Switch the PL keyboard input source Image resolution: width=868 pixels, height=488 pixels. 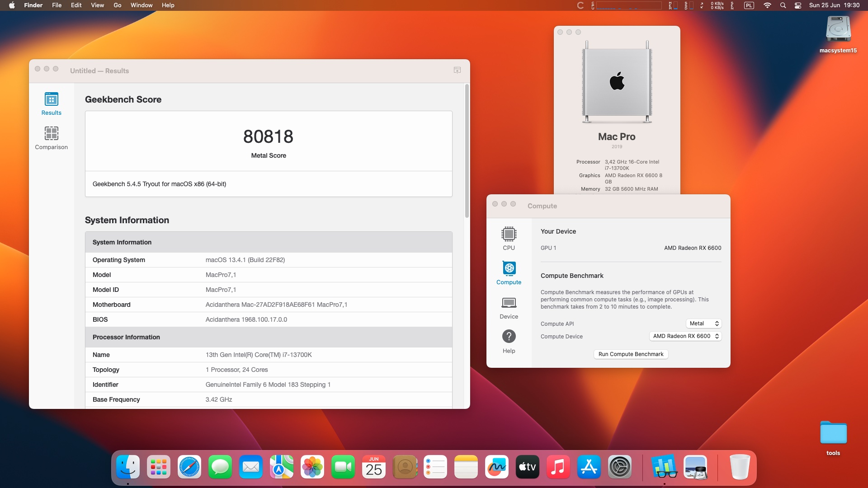[x=749, y=5]
